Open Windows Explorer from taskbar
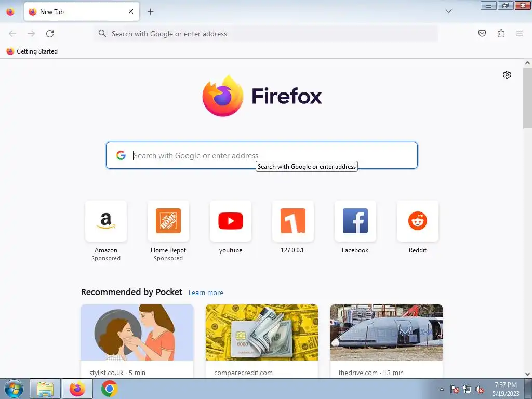This screenshot has height=399, width=532. click(45, 389)
